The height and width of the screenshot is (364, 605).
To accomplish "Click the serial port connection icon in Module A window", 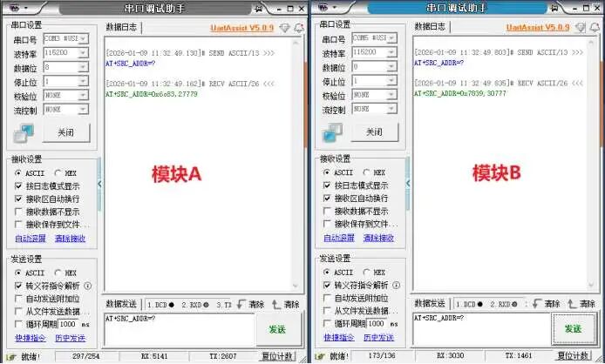I will coord(26,132).
